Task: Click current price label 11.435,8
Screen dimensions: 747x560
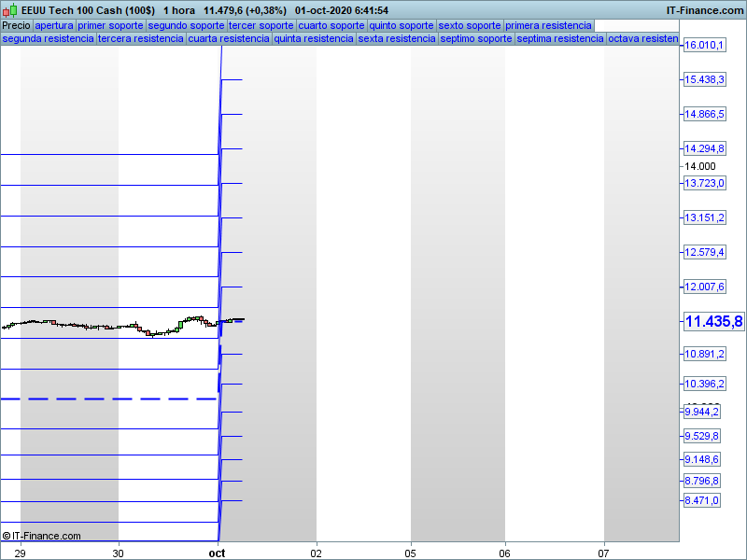Action: click(713, 321)
